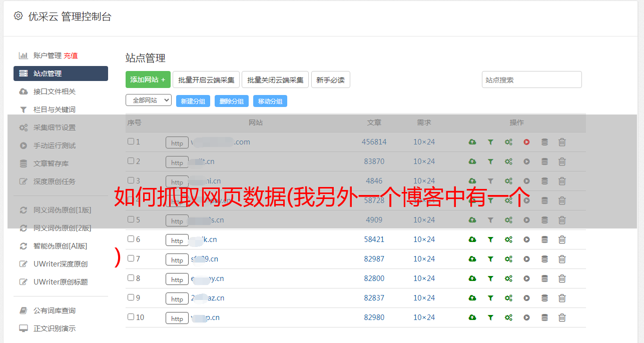
Task: Open gears settings icon in row 7
Action: pos(508,259)
